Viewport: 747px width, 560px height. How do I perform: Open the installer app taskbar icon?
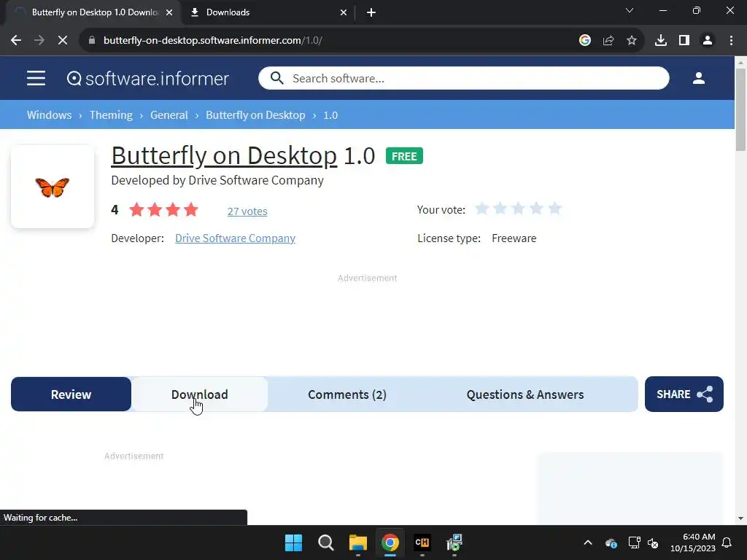click(454, 542)
